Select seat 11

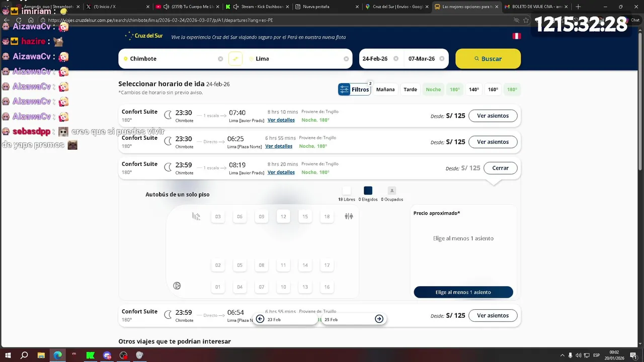pos(283,265)
